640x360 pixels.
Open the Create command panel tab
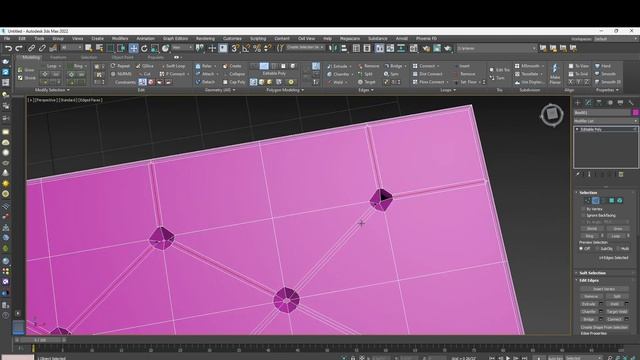(578, 102)
